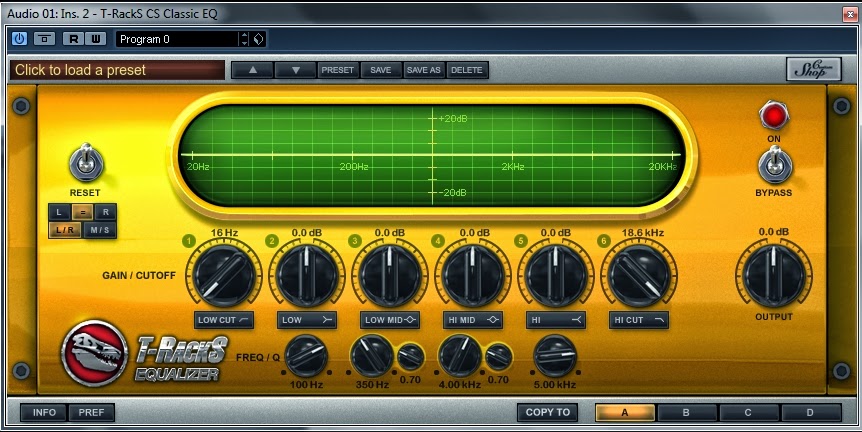Open the HI CUT filter type selector
The width and height of the screenshot is (862, 432).
639,320
